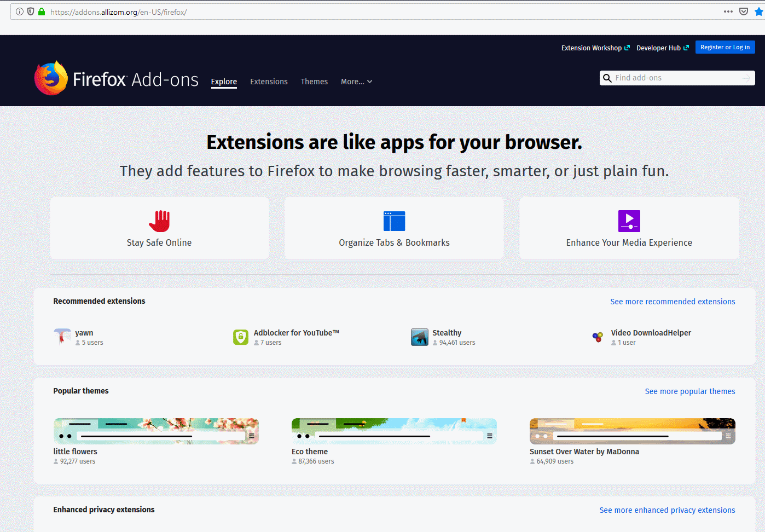
Task: Click the site information icon in address bar
Action: pos(20,11)
